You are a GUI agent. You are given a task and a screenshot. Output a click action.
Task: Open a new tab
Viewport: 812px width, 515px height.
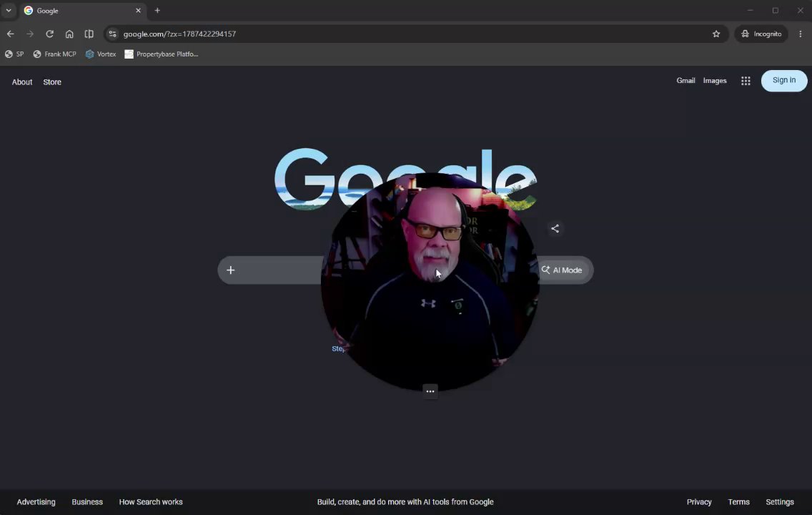point(157,10)
